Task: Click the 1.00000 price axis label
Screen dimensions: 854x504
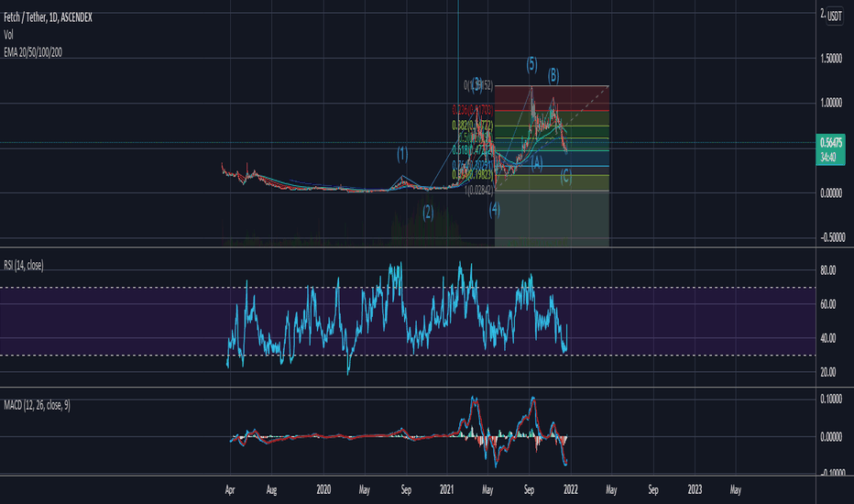Action: (831, 103)
